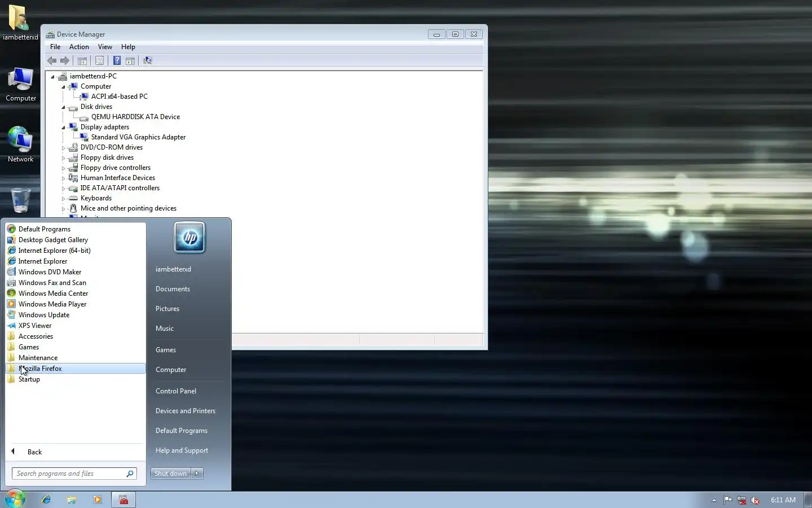Image resolution: width=812 pixels, height=508 pixels.
Task: Collapse the Computer node in device tree
Action: tap(63, 87)
